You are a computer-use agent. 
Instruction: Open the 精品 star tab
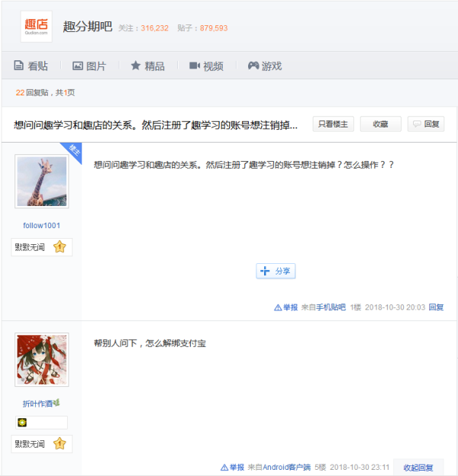[x=147, y=66]
